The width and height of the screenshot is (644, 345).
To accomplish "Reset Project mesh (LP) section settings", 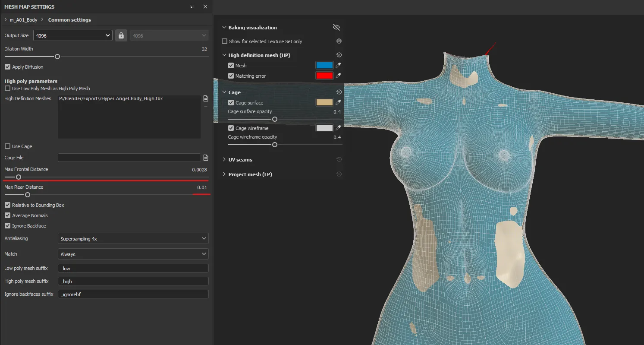I will [x=339, y=174].
